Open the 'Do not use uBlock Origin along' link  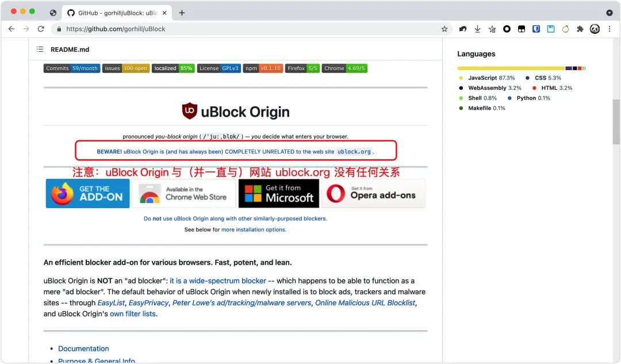(x=235, y=219)
